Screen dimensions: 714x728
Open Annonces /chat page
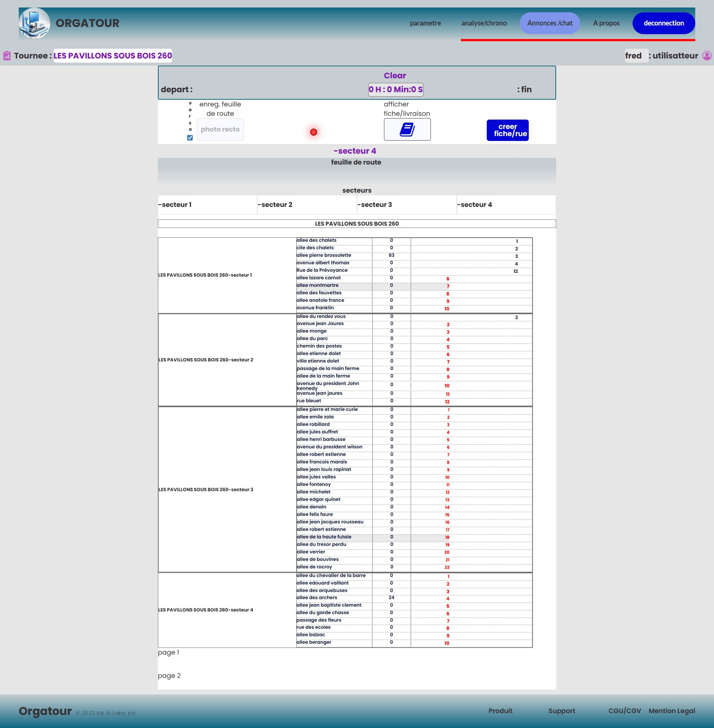click(549, 23)
